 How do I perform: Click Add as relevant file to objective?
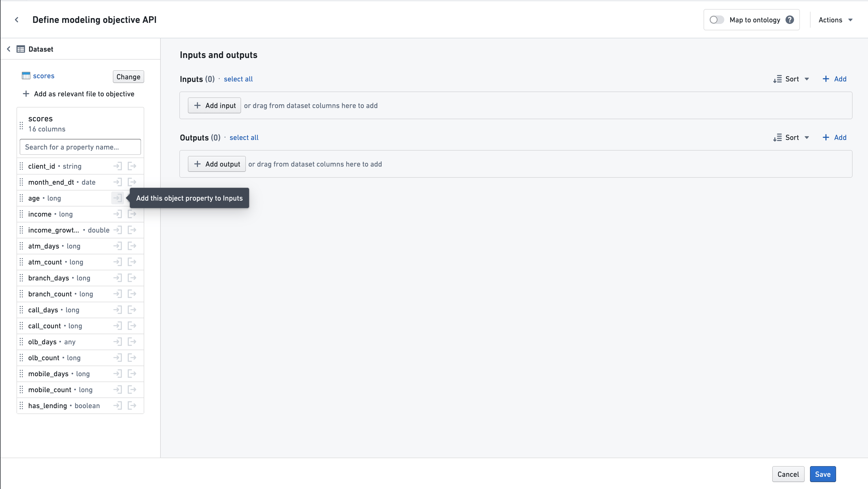click(78, 94)
